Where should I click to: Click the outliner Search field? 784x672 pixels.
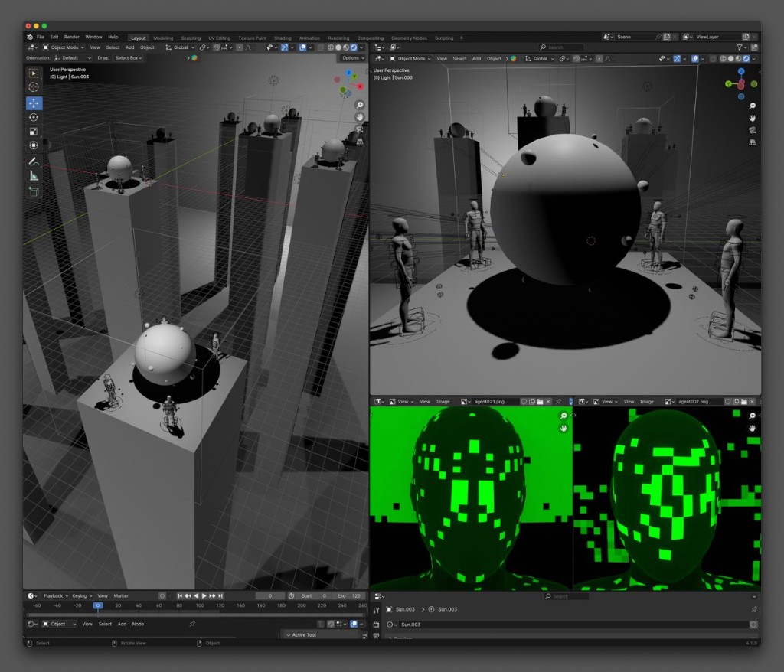pyautogui.click(x=561, y=47)
